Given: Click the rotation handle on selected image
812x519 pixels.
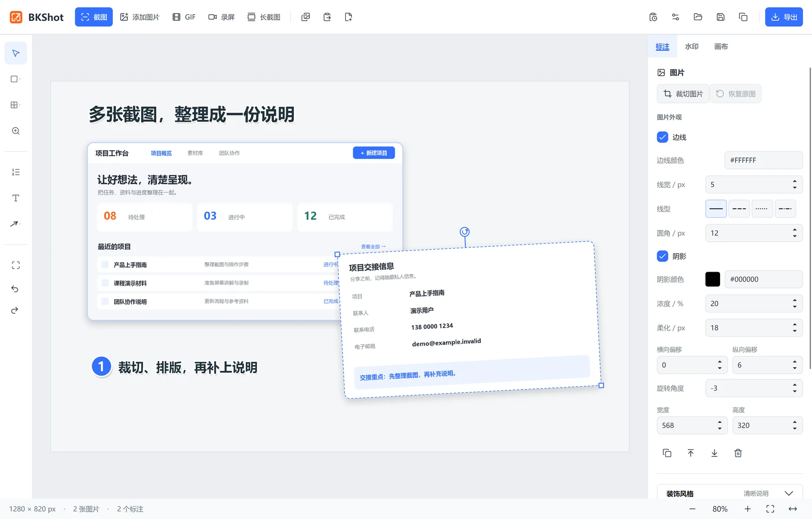Looking at the screenshot, I should pyautogui.click(x=464, y=232).
